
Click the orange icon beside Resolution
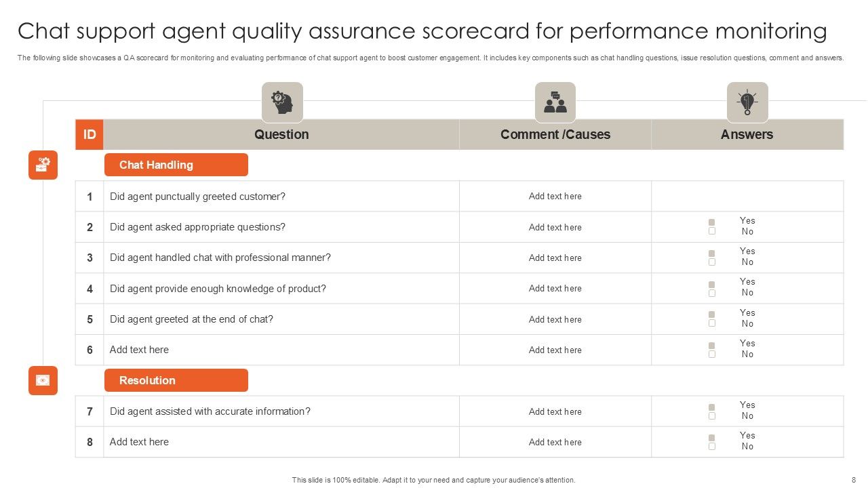click(x=43, y=380)
